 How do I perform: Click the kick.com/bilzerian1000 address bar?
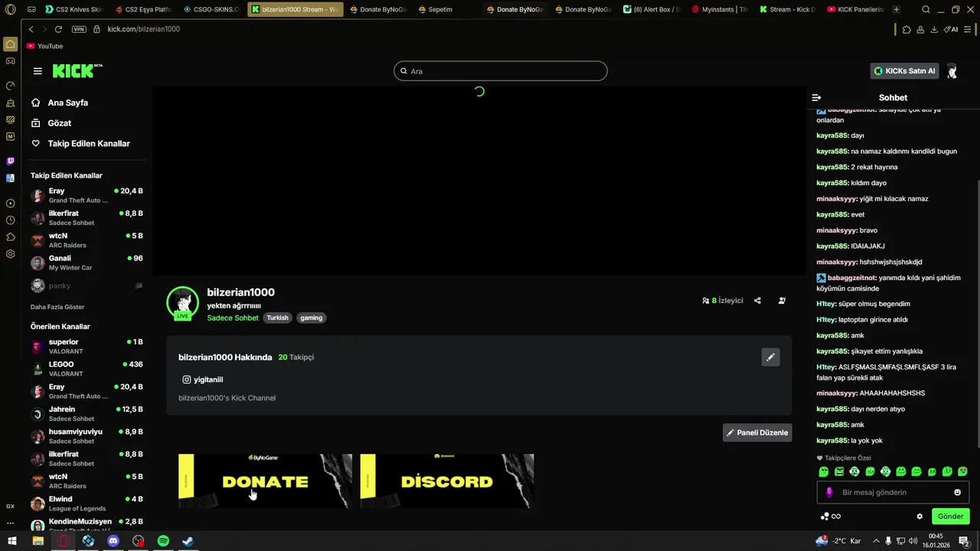[x=143, y=29]
